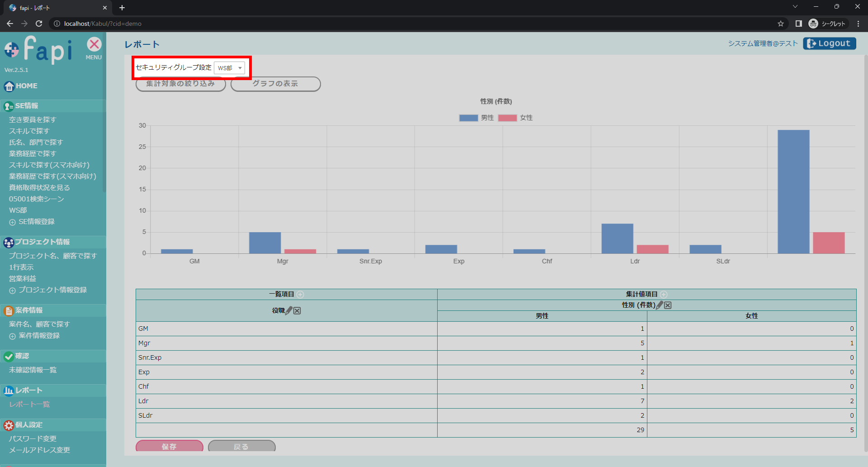Click the tall blue total bar in chart
The image size is (868, 467).
pos(793,191)
